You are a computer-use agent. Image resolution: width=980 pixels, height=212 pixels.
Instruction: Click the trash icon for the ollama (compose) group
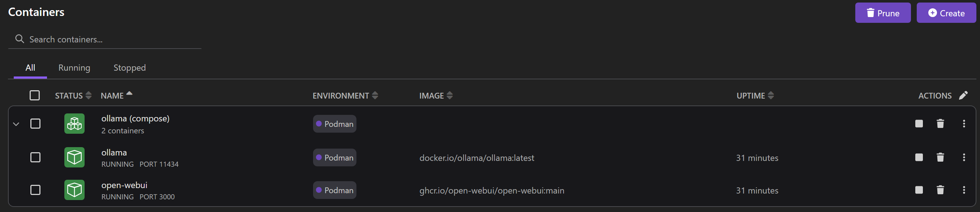940,124
